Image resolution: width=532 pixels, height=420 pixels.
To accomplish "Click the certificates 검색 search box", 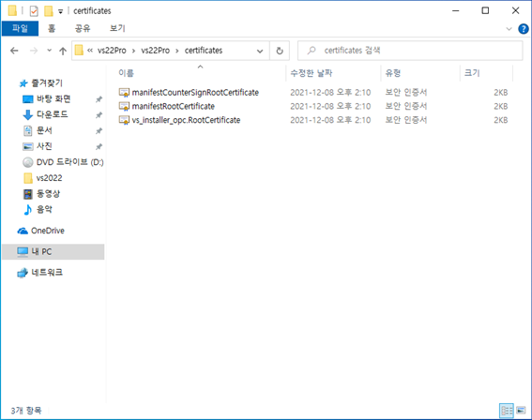I will coord(410,51).
